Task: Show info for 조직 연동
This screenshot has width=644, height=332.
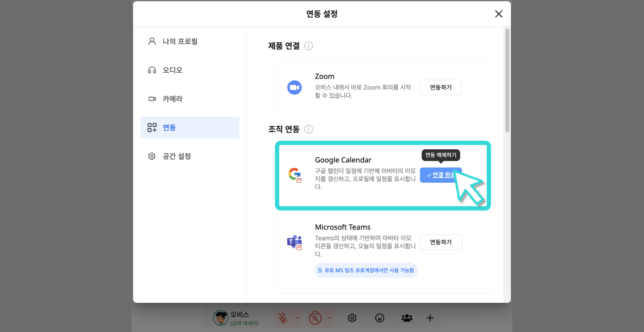Action: [x=308, y=129]
